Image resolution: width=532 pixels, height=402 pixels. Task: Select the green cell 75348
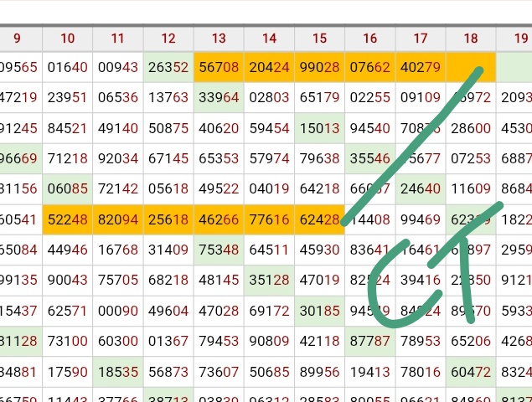coord(219,250)
